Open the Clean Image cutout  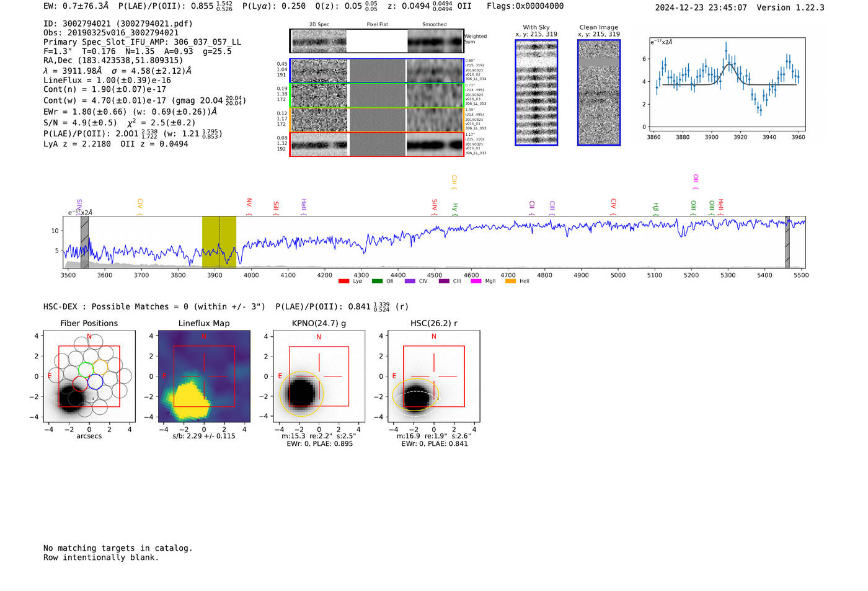pyautogui.click(x=599, y=92)
